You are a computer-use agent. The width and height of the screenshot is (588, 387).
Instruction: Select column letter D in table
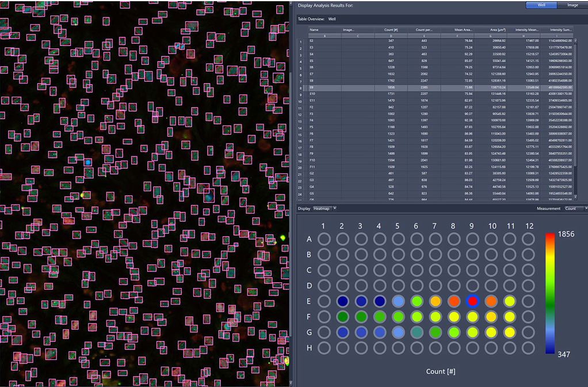pos(391,36)
